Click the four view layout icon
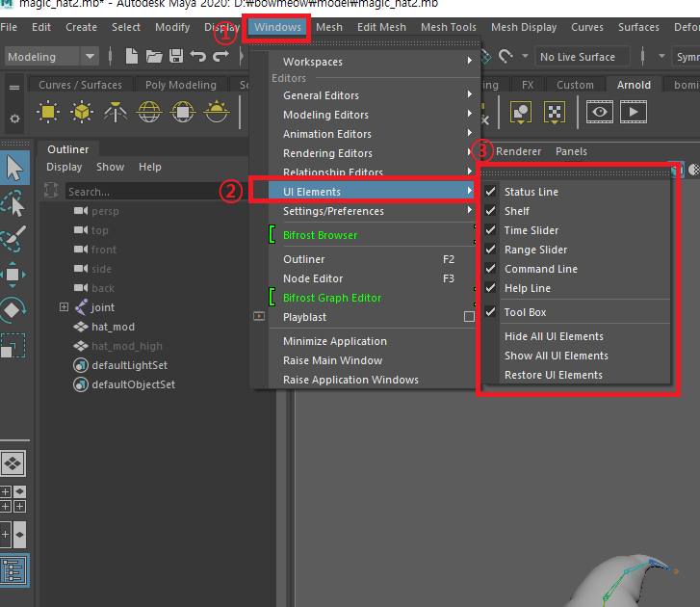The width and height of the screenshot is (700, 607). point(13,499)
